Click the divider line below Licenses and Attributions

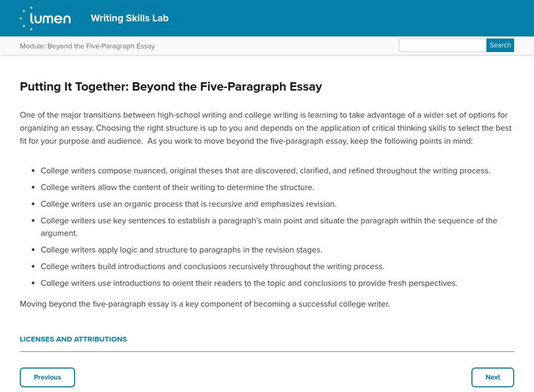tap(267, 351)
